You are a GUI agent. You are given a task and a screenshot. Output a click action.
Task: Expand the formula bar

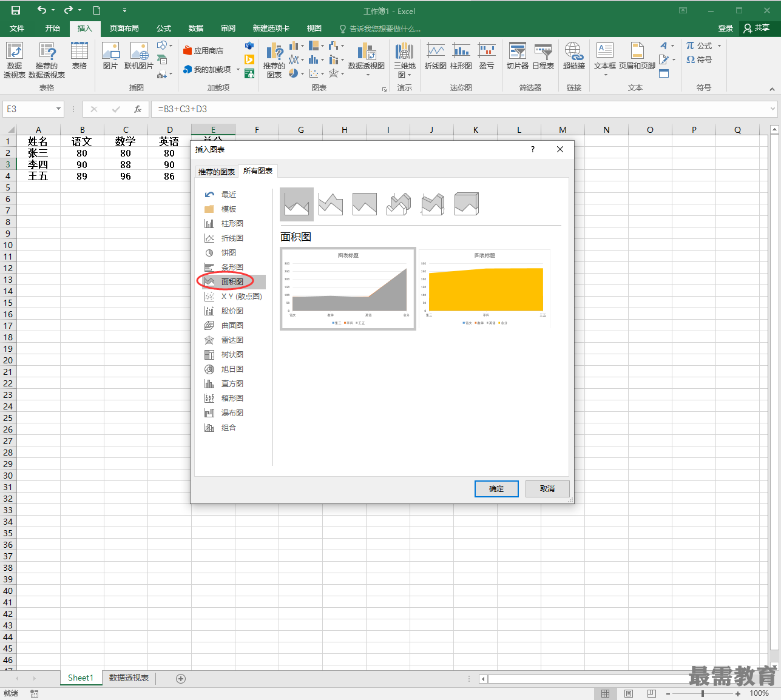(773, 109)
